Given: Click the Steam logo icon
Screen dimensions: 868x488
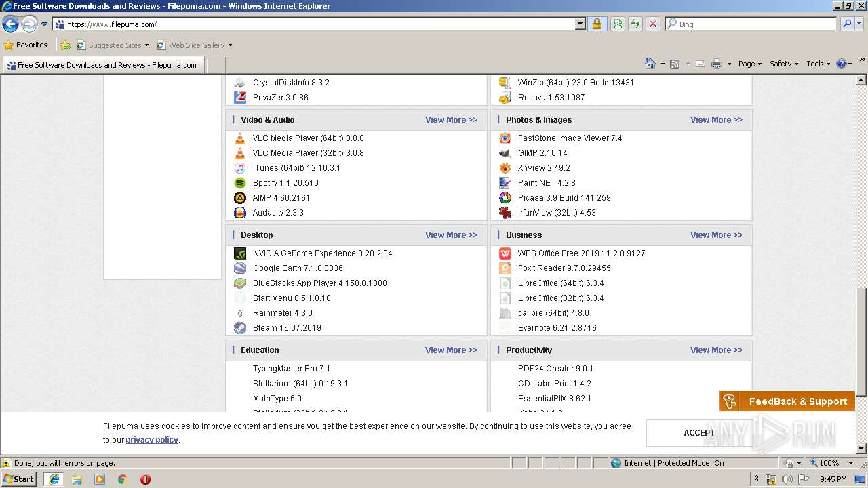Looking at the screenshot, I should point(239,328).
